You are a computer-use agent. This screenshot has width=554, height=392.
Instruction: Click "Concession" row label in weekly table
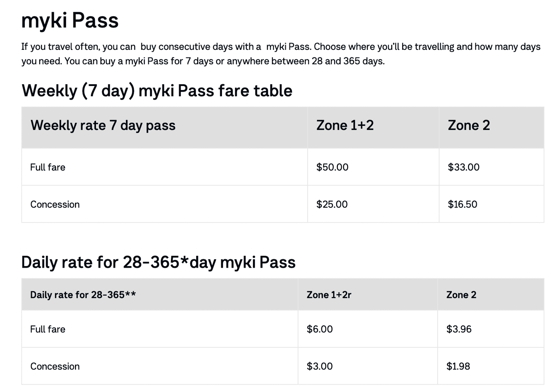(x=55, y=204)
